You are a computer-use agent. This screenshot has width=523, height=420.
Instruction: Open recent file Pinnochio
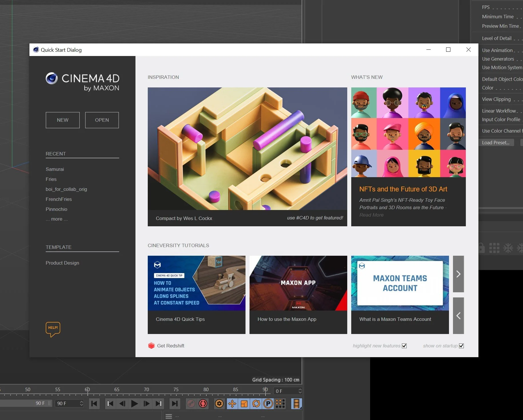pyautogui.click(x=56, y=209)
